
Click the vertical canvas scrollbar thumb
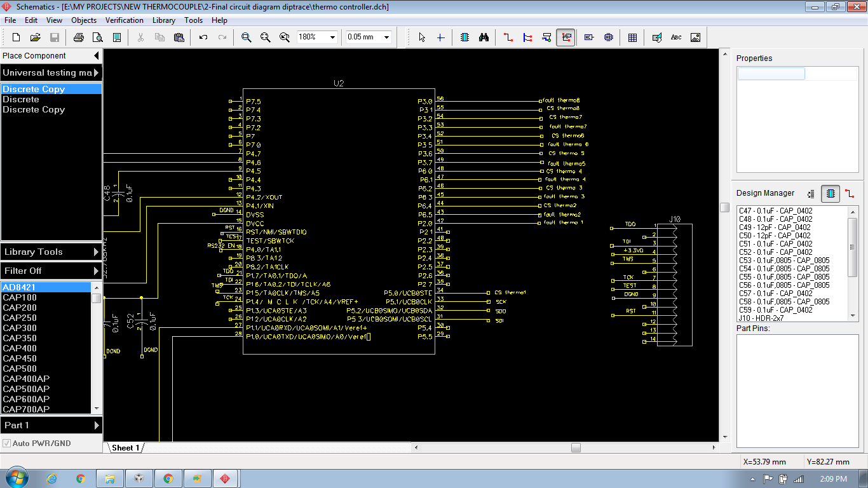point(724,207)
